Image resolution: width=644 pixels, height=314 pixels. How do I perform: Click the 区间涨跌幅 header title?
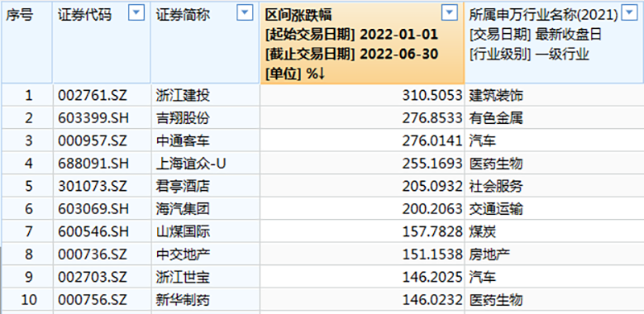click(x=299, y=15)
